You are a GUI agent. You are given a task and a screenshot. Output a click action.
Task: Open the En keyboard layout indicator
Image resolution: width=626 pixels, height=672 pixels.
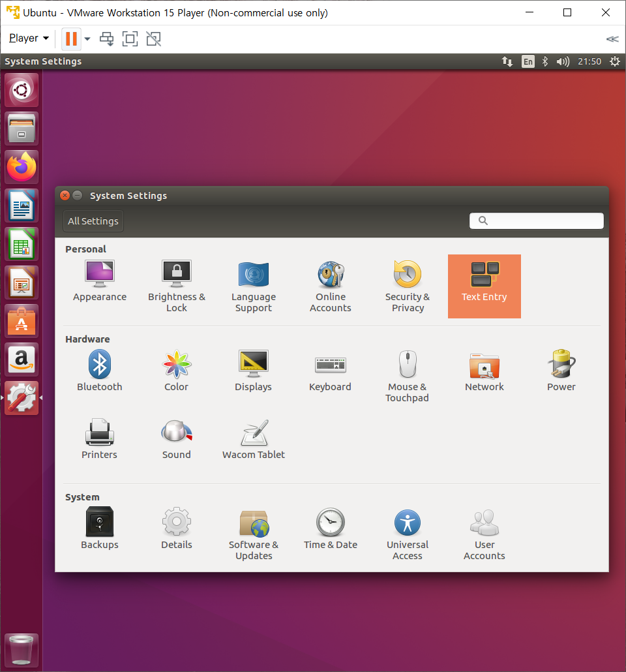[528, 62]
